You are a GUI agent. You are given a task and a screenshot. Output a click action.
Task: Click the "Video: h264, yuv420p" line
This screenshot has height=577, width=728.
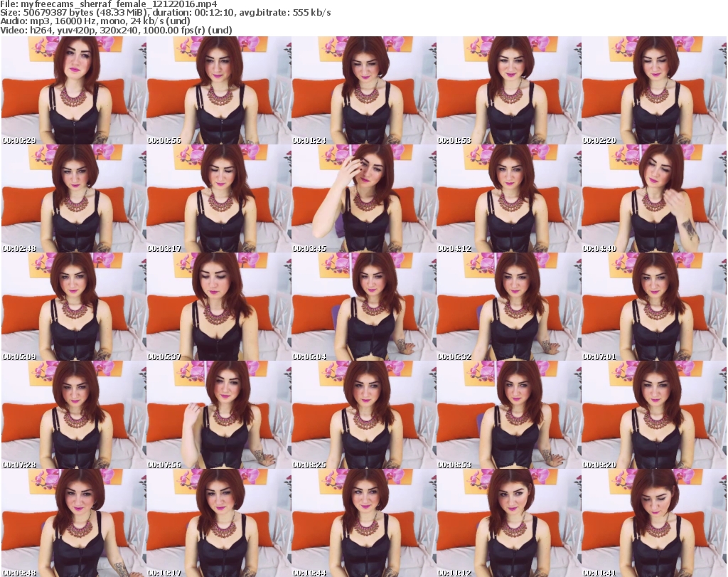click(117, 30)
